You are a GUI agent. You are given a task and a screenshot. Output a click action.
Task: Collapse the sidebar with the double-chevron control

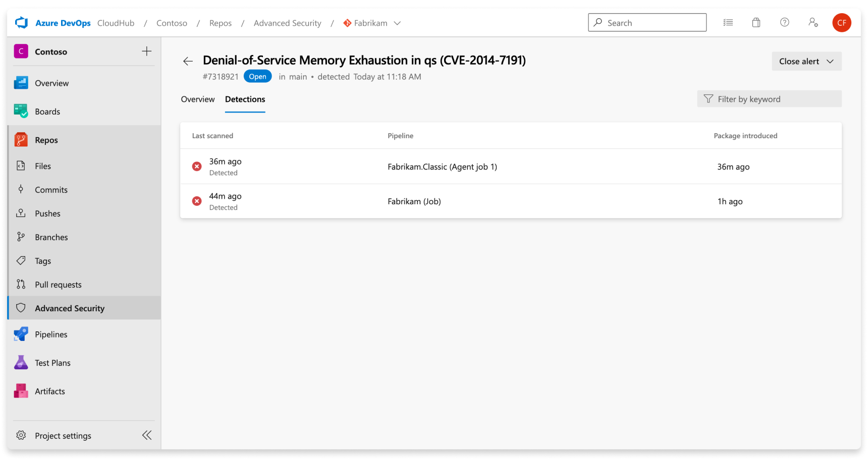tap(147, 435)
